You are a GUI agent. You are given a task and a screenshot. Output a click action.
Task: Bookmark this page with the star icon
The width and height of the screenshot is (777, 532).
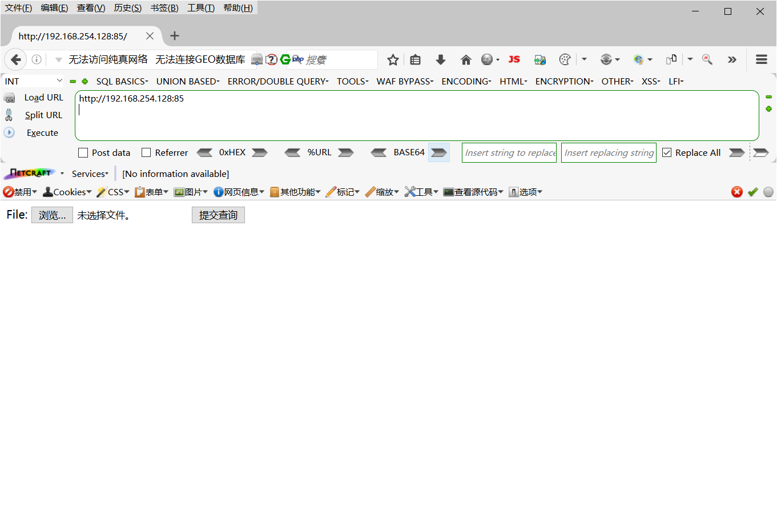coord(392,59)
